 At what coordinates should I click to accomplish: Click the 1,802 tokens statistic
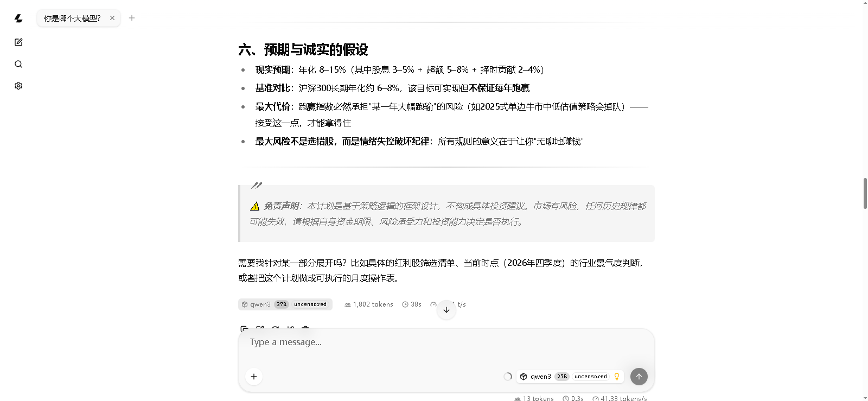click(369, 304)
